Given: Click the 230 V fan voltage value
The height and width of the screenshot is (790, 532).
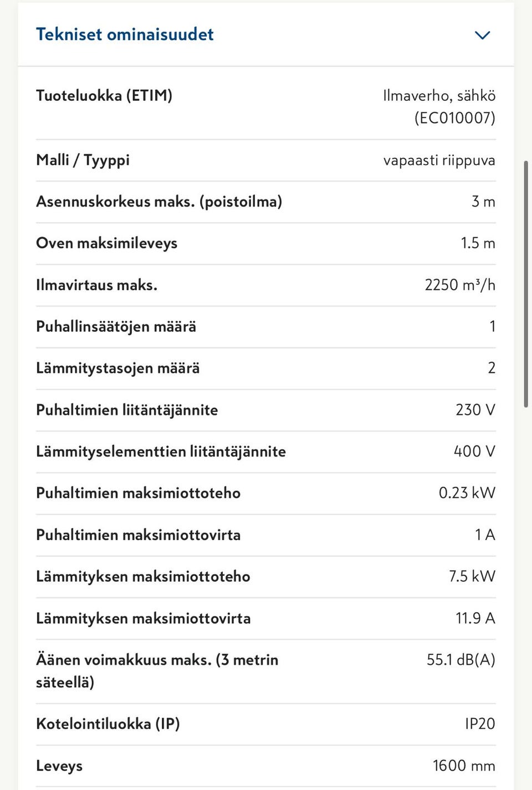Looking at the screenshot, I should click(475, 410).
